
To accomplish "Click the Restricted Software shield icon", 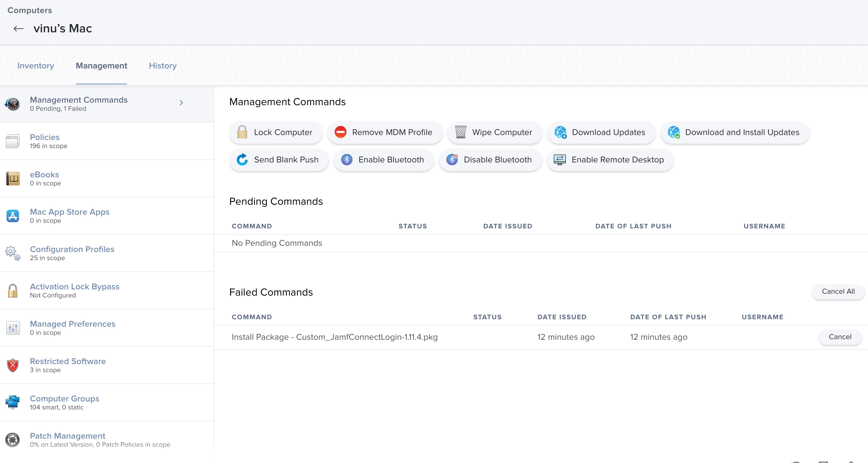I will [x=13, y=365].
